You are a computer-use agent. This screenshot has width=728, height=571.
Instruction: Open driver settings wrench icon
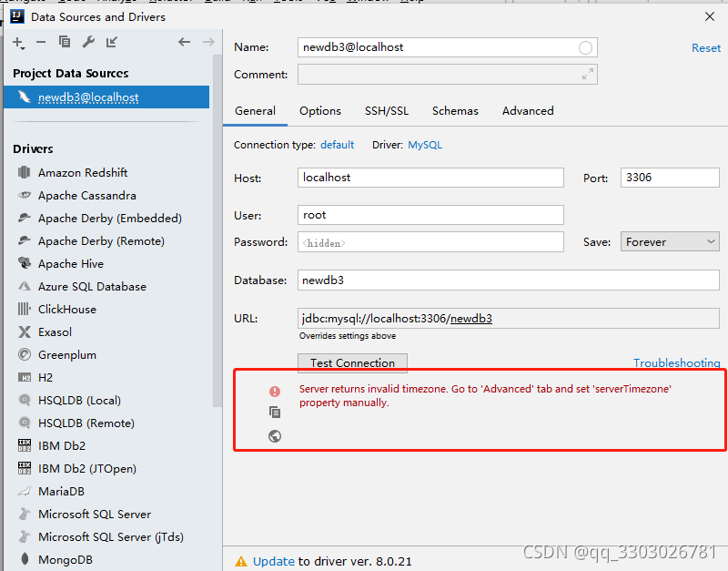[x=88, y=42]
